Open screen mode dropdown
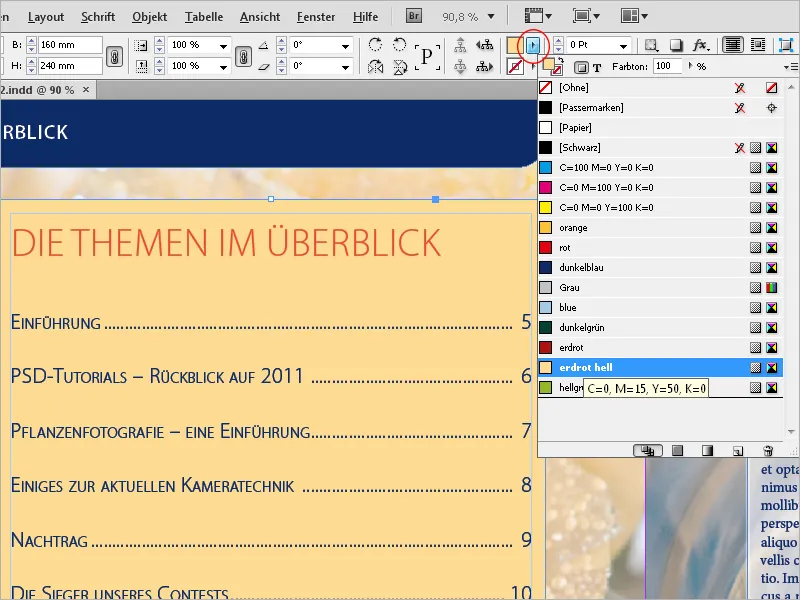800x600 pixels. 586,16
